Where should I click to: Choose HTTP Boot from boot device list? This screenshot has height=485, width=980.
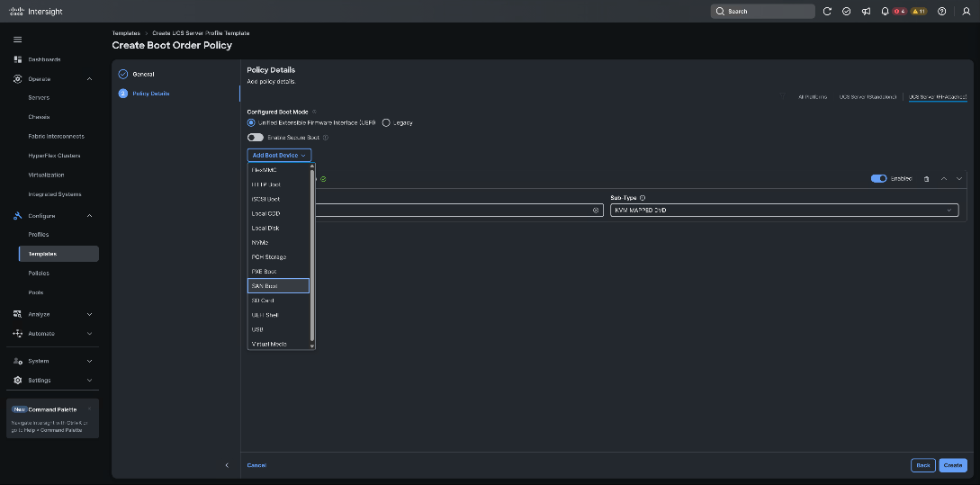(279, 184)
